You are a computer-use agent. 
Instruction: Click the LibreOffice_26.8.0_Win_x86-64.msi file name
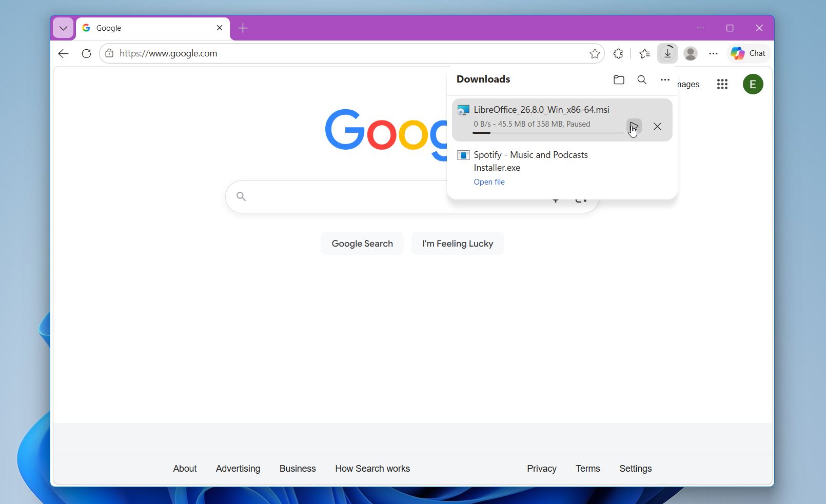click(x=541, y=110)
